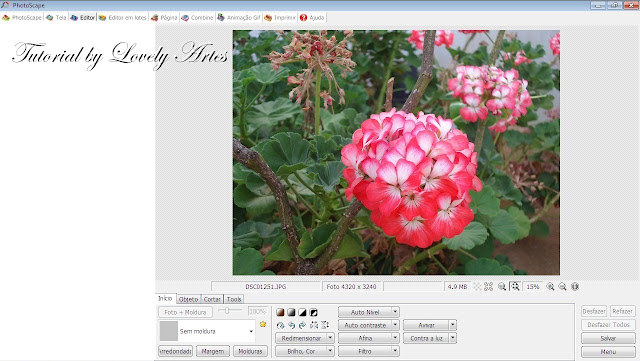Screen dimensions: 640x361
Task: Click the Redimensionar button
Action: point(301,338)
